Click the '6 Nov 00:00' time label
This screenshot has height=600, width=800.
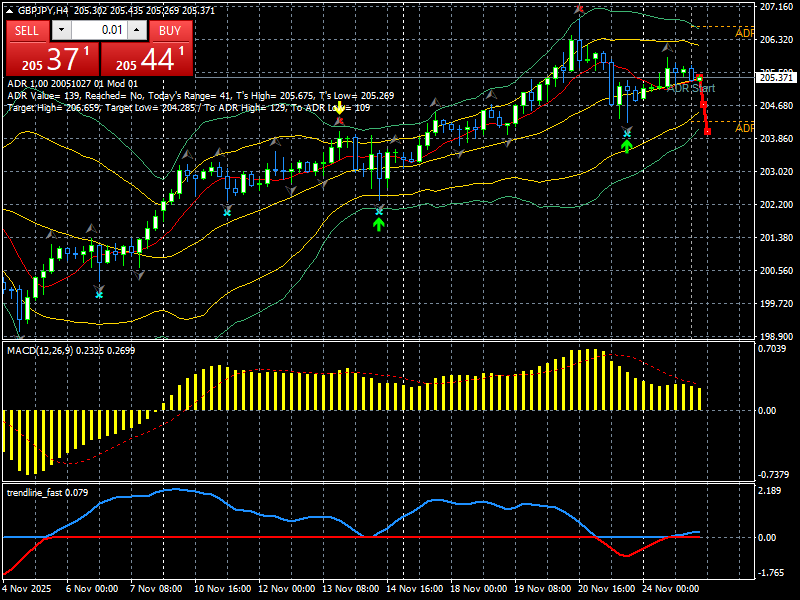[x=92, y=589]
